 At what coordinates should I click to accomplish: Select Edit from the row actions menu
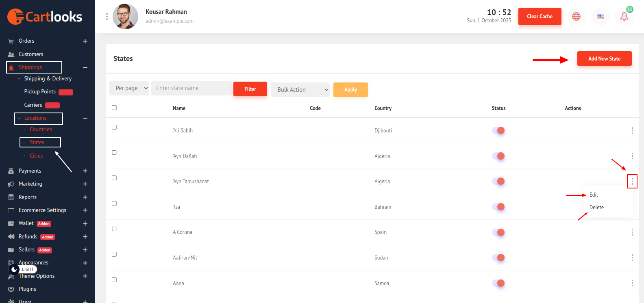594,195
